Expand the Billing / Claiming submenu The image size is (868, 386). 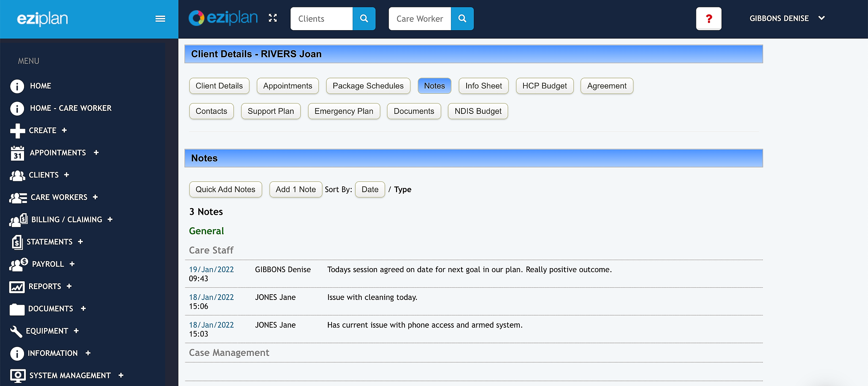point(110,220)
